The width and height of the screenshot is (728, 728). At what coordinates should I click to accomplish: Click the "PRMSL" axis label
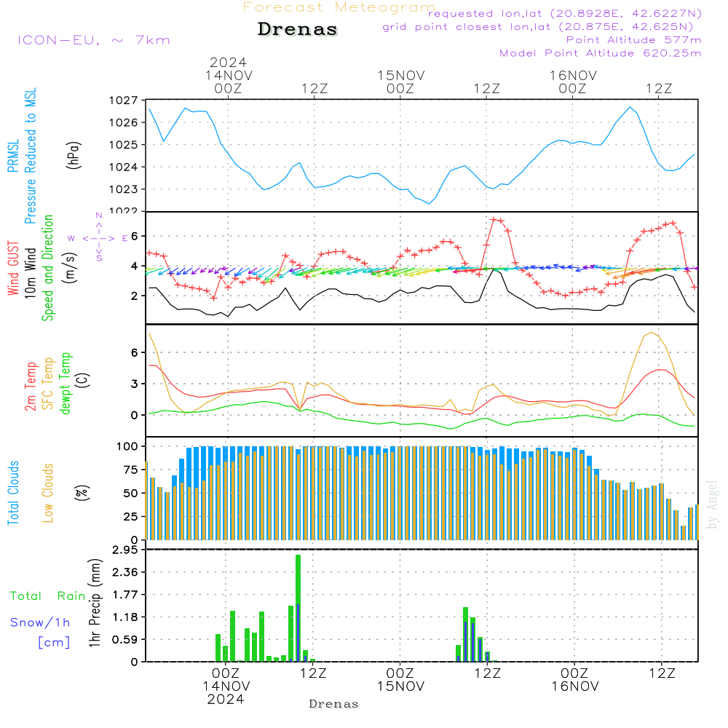pyautogui.click(x=13, y=156)
